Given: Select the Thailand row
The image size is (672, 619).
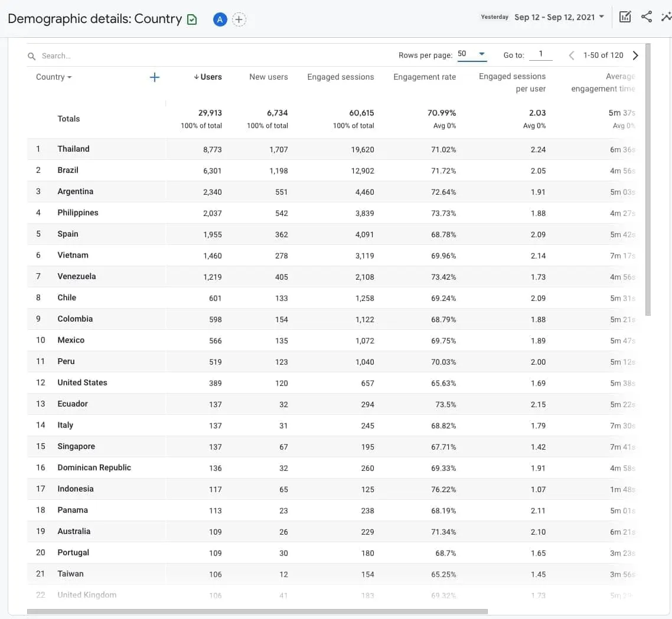Looking at the screenshot, I should pos(331,149).
